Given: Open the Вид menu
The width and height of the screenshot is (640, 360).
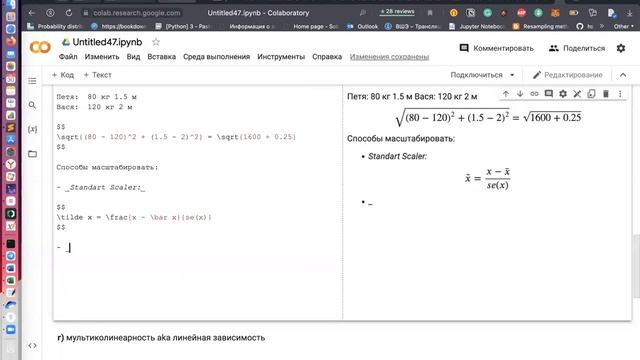Looking at the screenshot, I should point(133,57).
